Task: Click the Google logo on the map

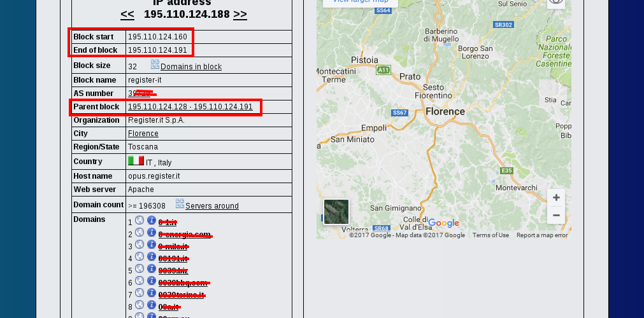Action: click(444, 223)
